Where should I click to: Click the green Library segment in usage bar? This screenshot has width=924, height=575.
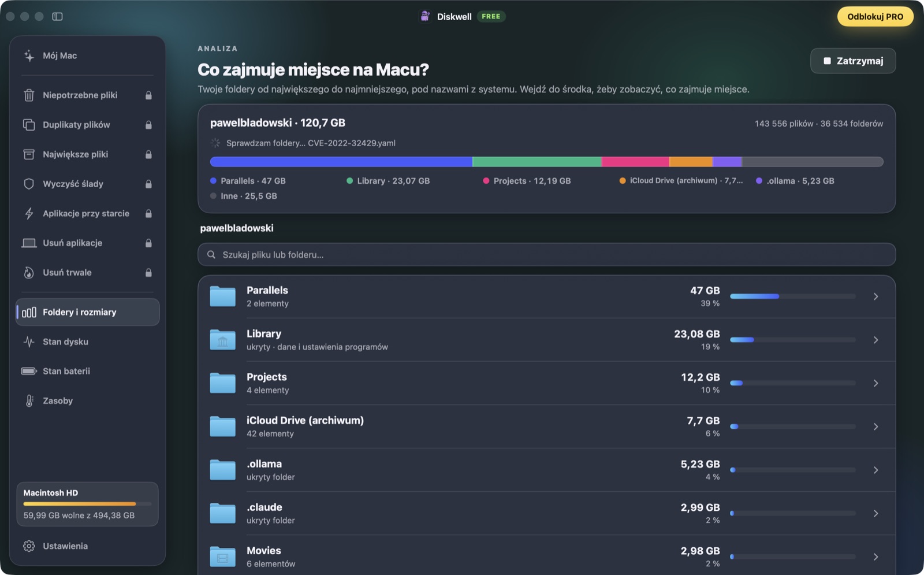point(537,162)
